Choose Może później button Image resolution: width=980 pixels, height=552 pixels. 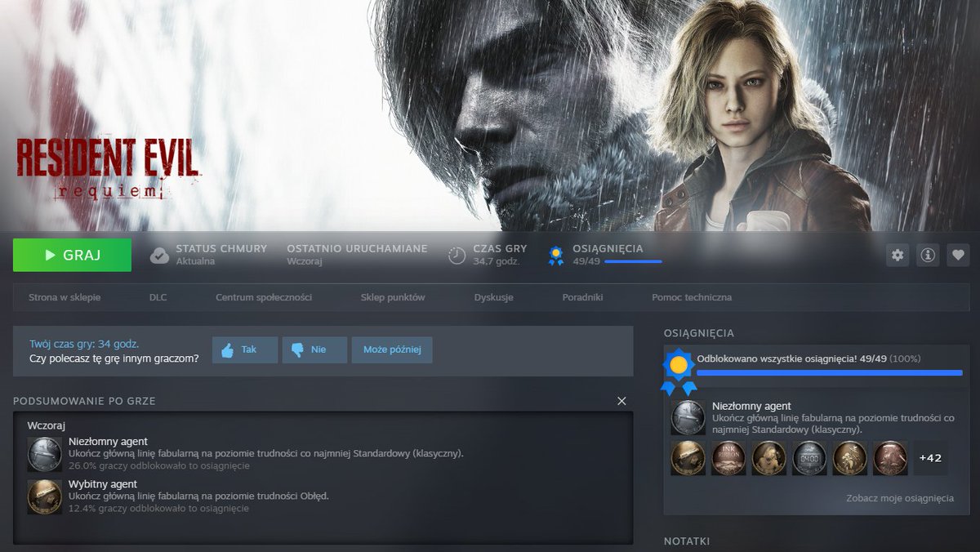(392, 349)
